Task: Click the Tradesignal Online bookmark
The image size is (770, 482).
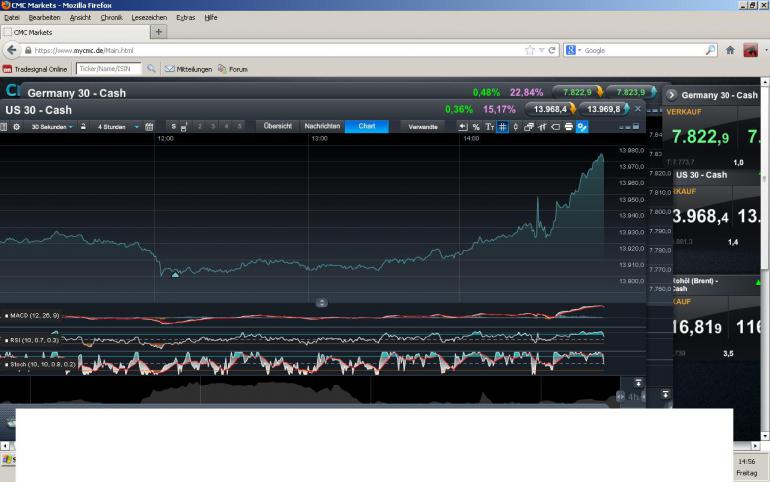Action: pos(35,69)
